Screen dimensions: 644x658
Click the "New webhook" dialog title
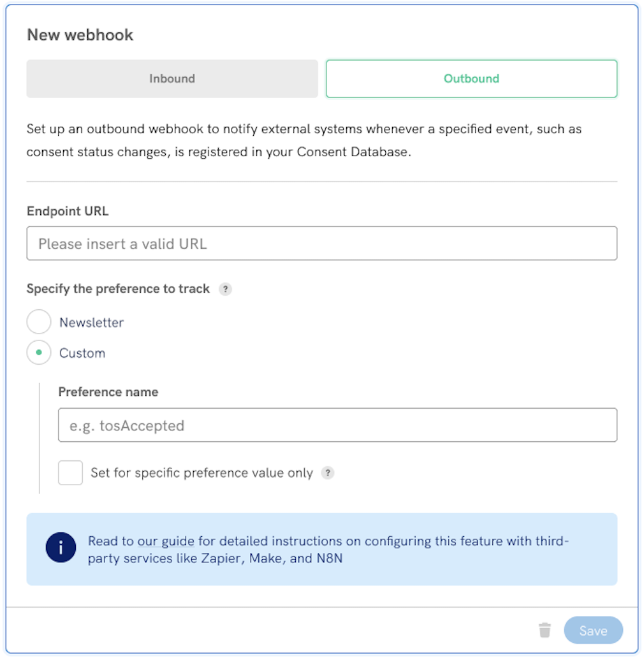click(80, 34)
